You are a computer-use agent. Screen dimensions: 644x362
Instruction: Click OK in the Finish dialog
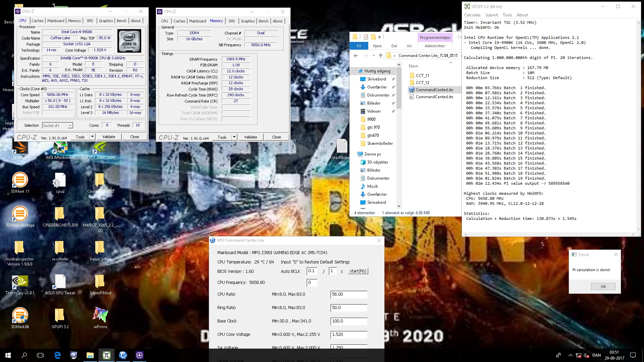(x=603, y=286)
